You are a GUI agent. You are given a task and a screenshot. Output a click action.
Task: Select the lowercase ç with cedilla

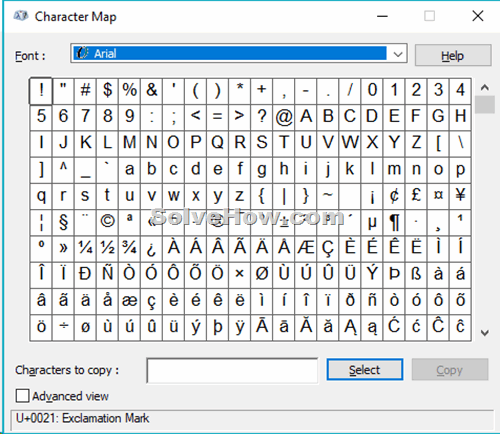[x=151, y=302]
